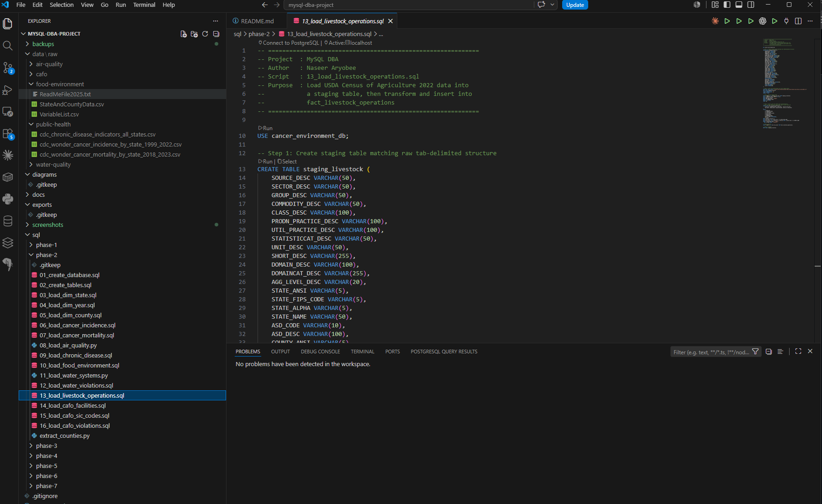Viewport: 822px width, 504px height.
Task: Open the Terminal menu
Action: [x=144, y=5]
